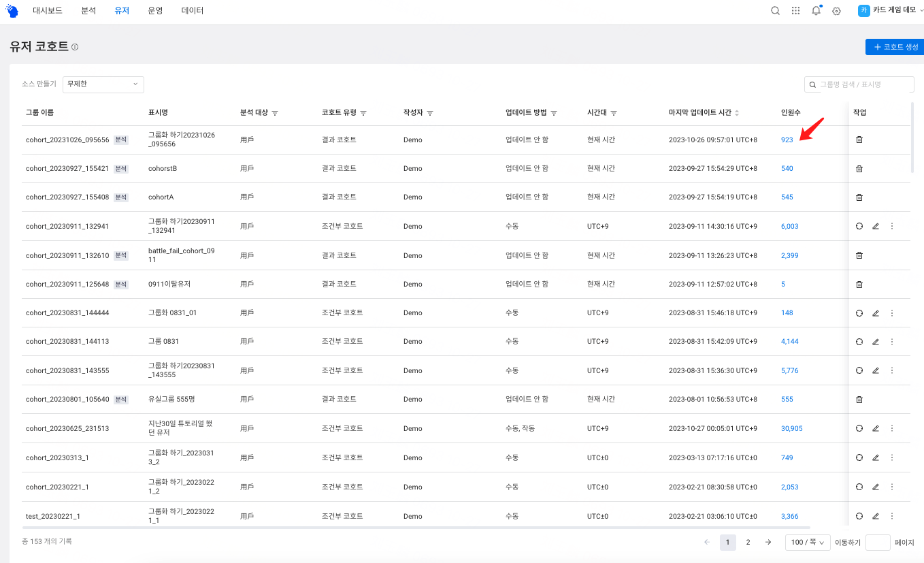Click timestamp 2023-03-13 07:17:16 UTC±0
Viewport: 924px width, 563px height.
(x=713, y=457)
